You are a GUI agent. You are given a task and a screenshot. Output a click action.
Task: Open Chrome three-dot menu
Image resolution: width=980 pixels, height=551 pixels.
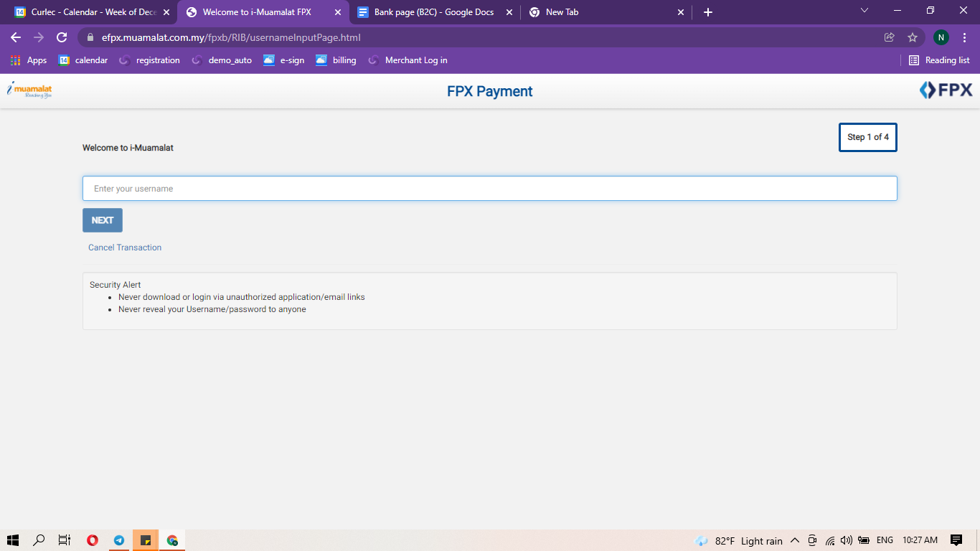[965, 37]
